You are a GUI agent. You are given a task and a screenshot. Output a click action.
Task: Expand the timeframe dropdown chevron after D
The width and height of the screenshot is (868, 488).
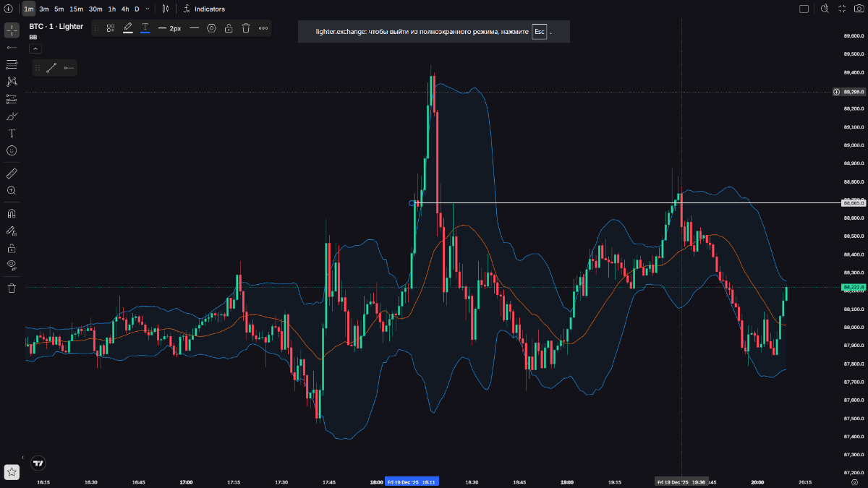coord(148,9)
